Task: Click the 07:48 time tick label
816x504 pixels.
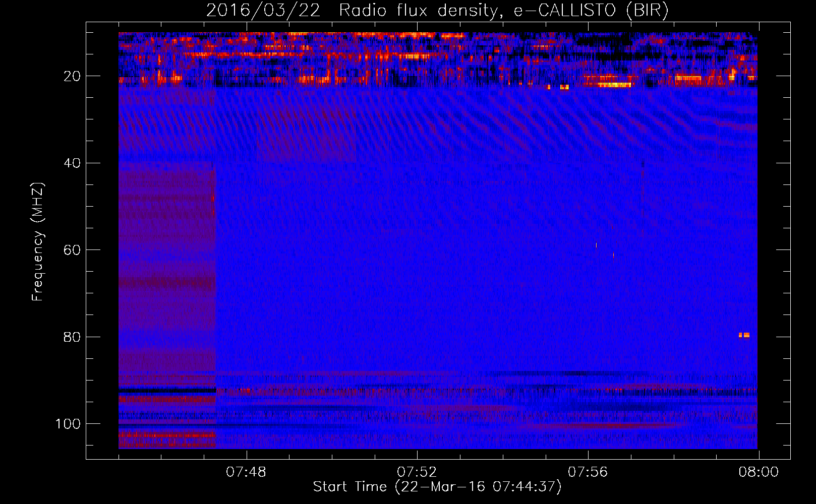Action: click(246, 472)
